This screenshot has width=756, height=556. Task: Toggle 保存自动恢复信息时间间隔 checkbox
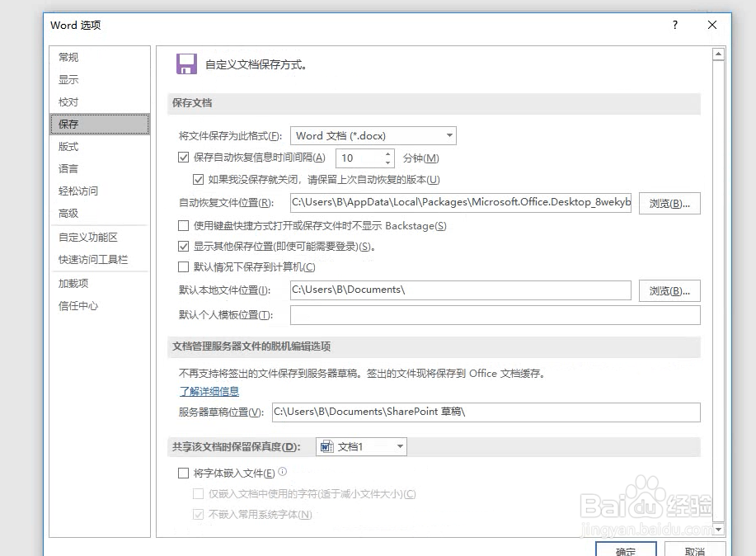183,158
